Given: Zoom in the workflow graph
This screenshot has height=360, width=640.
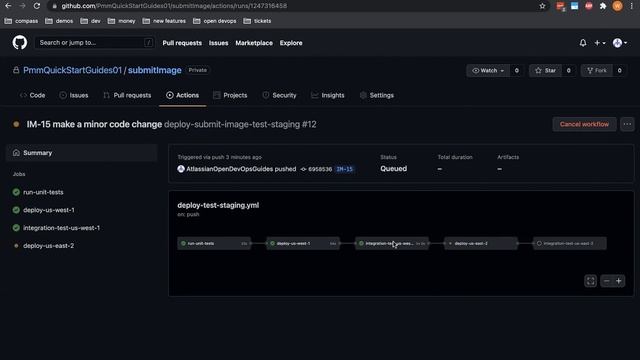Looking at the screenshot, I should pos(619,281).
